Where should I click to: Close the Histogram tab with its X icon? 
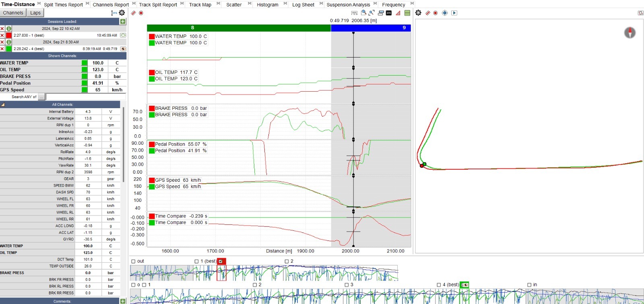285,4
